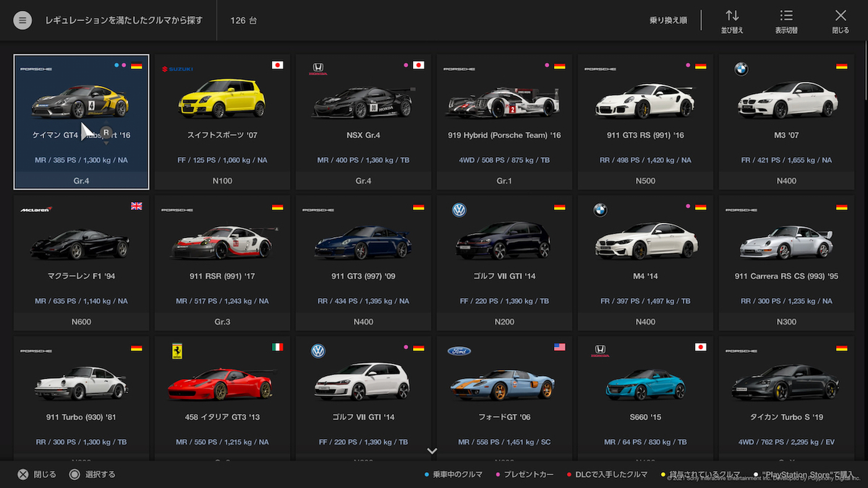Click the Porsche logo on 919 Hybrid card
The width and height of the screenshot is (868, 488).
[459, 69]
